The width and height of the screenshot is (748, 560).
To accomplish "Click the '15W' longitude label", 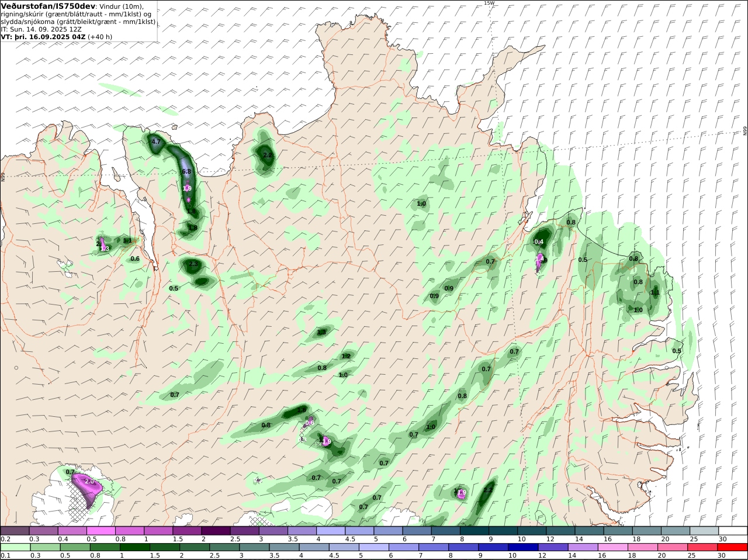I will click(489, 3).
